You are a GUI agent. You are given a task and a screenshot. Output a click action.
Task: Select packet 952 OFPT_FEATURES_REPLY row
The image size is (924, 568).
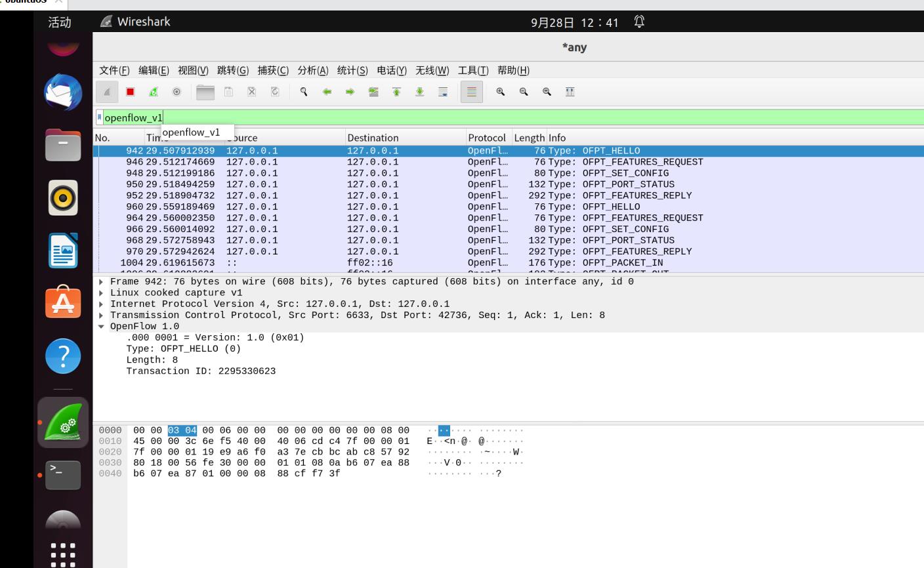coord(509,195)
